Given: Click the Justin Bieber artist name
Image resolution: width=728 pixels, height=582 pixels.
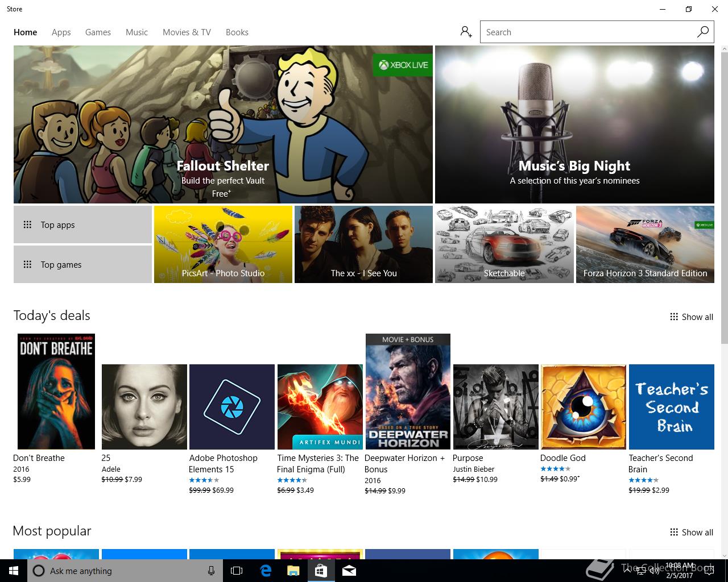Looking at the screenshot, I should pyautogui.click(x=474, y=469).
